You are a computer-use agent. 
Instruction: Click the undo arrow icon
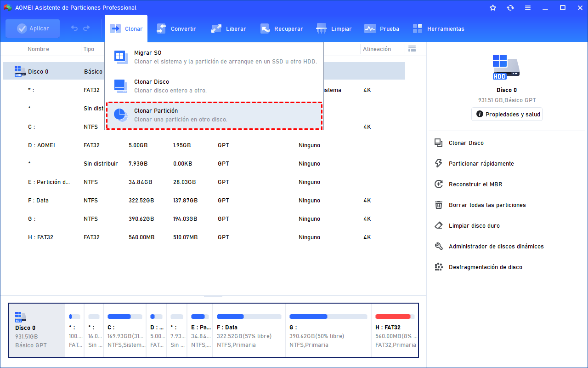coord(74,29)
